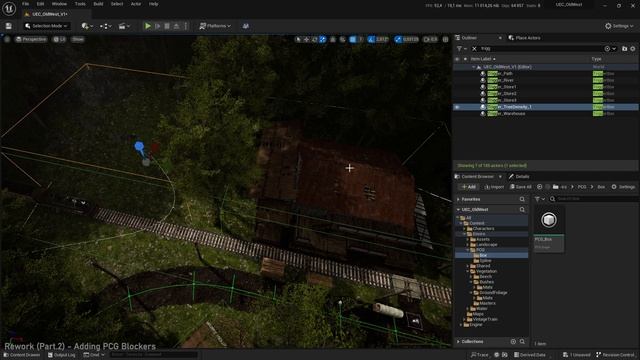
Task: Click the Eject button next to Stop
Action: coord(176,26)
